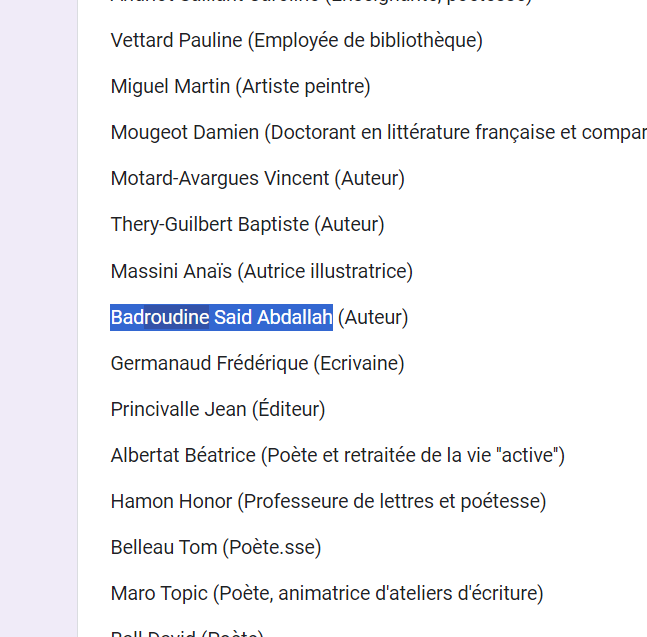Select the Germanaud Frédérique Ecrivaine line

click(257, 363)
